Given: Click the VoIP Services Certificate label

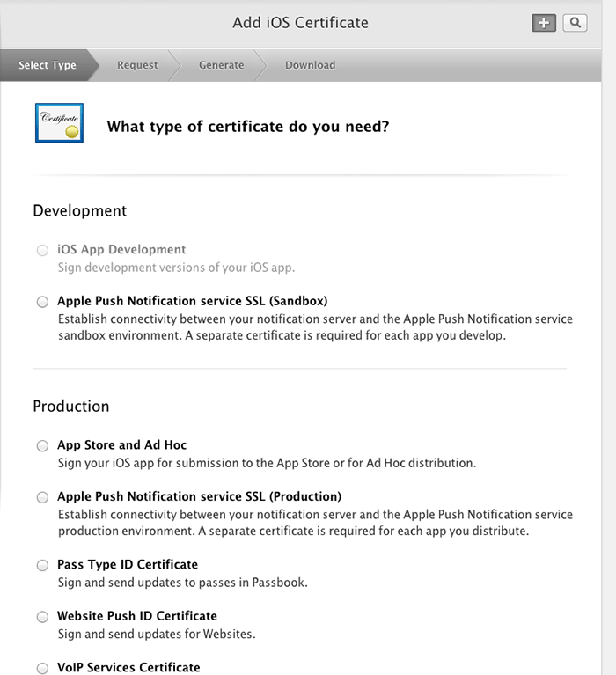Looking at the screenshot, I should pos(128,667).
